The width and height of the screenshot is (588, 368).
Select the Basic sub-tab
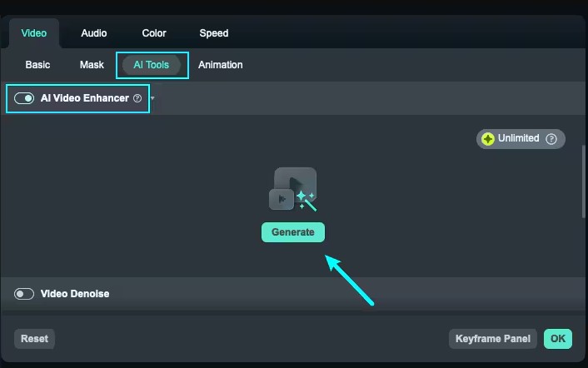tap(37, 65)
